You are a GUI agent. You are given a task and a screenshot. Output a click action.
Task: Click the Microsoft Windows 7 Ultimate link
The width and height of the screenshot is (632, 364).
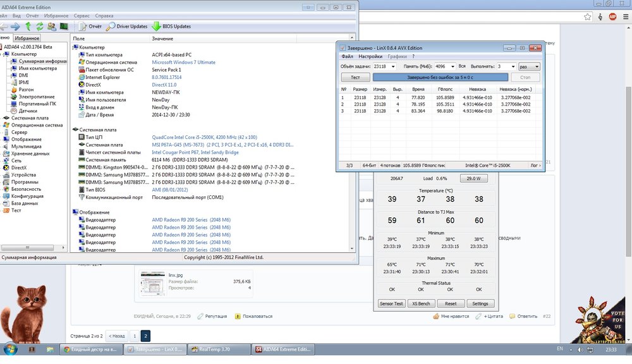click(183, 63)
